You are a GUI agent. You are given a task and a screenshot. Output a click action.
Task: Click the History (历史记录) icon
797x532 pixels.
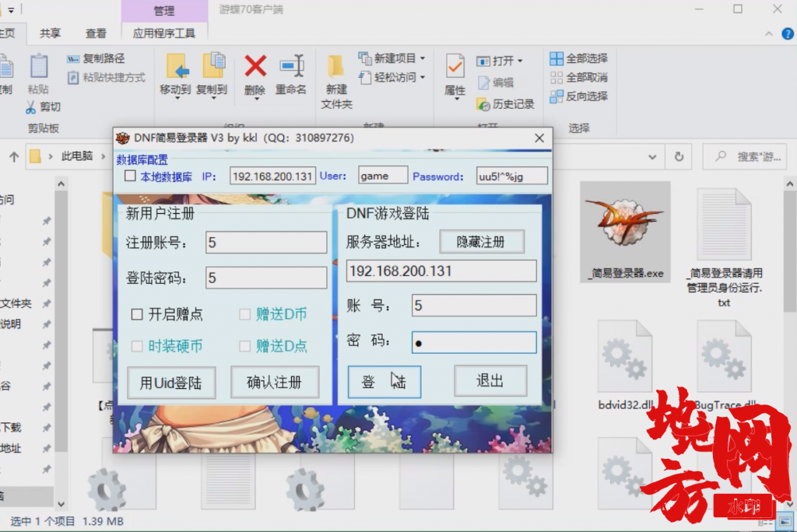483,104
